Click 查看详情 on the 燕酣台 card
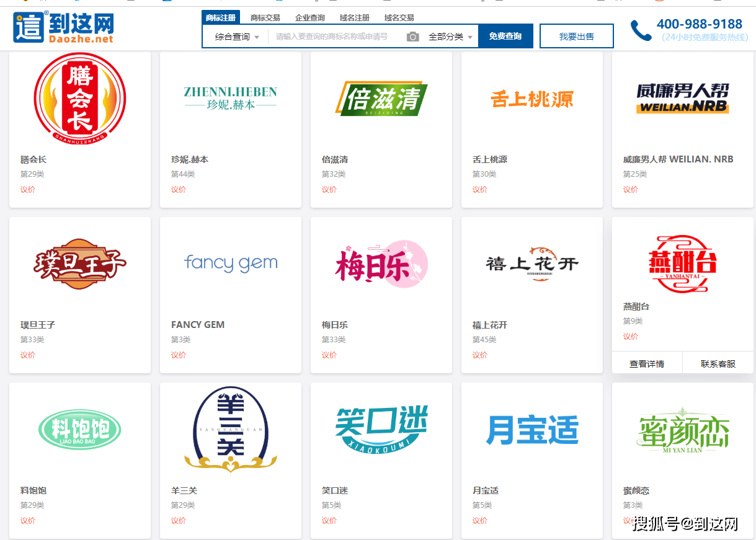The height and width of the screenshot is (540, 756). tap(647, 364)
